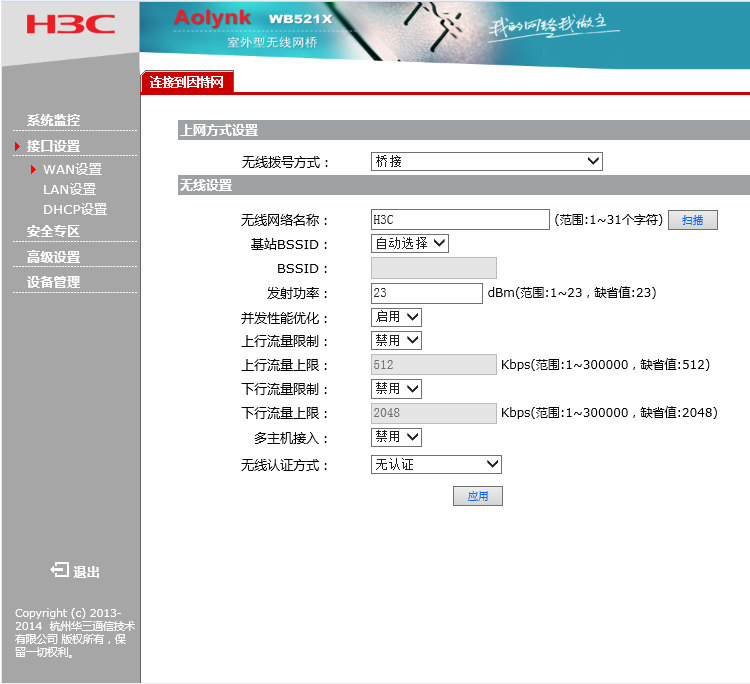Select WAN设置 submenu
Viewport: 750px width, 684px height.
click(72, 169)
